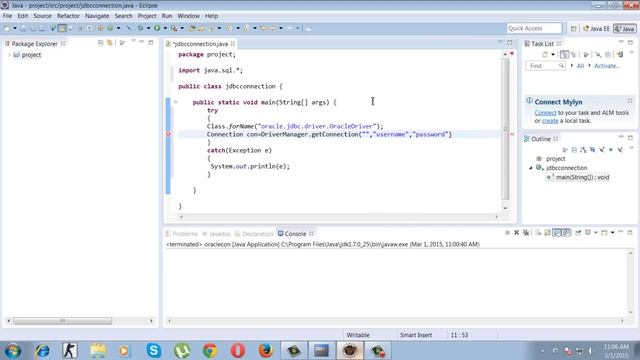
Task: Open the Outline view menu arrow
Action: [631, 148]
